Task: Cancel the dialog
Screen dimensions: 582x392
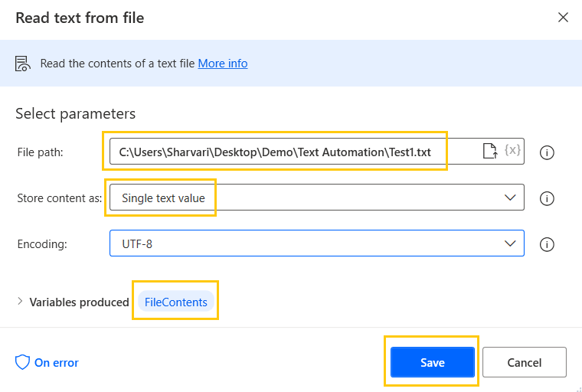Action: pos(525,362)
